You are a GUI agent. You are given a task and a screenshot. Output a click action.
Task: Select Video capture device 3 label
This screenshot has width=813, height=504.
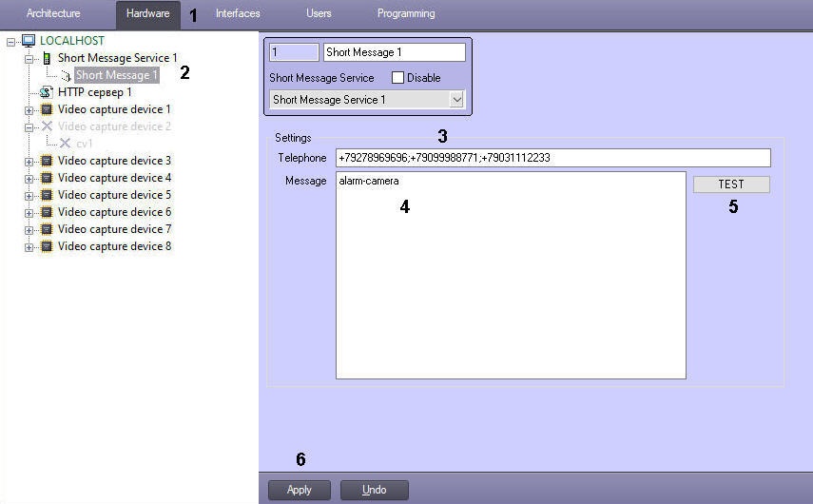[114, 161]
